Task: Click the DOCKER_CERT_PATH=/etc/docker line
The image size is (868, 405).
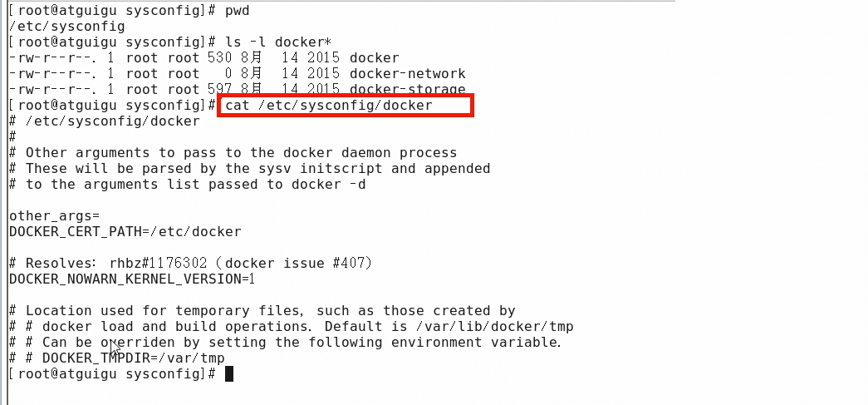Action: (125, 232)
